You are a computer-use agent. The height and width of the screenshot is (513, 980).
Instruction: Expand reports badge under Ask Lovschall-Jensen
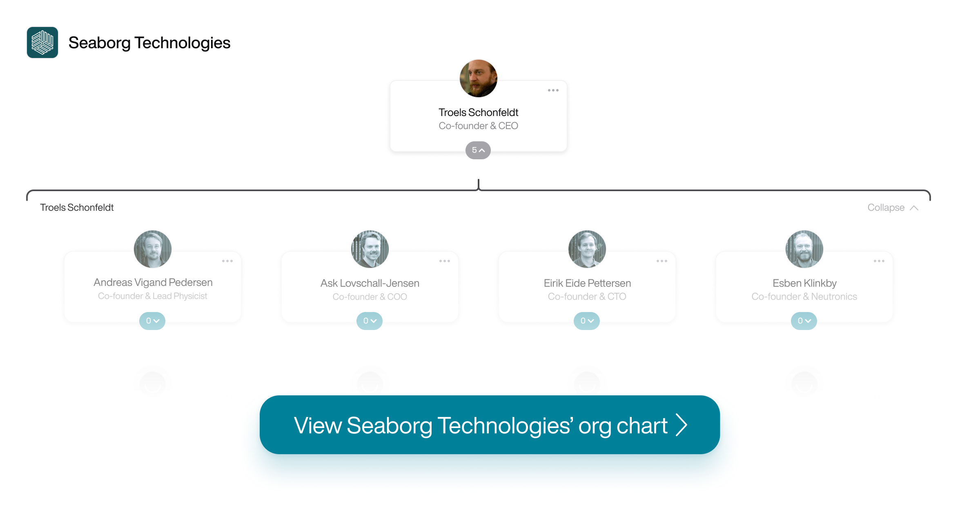click(370, 321)
